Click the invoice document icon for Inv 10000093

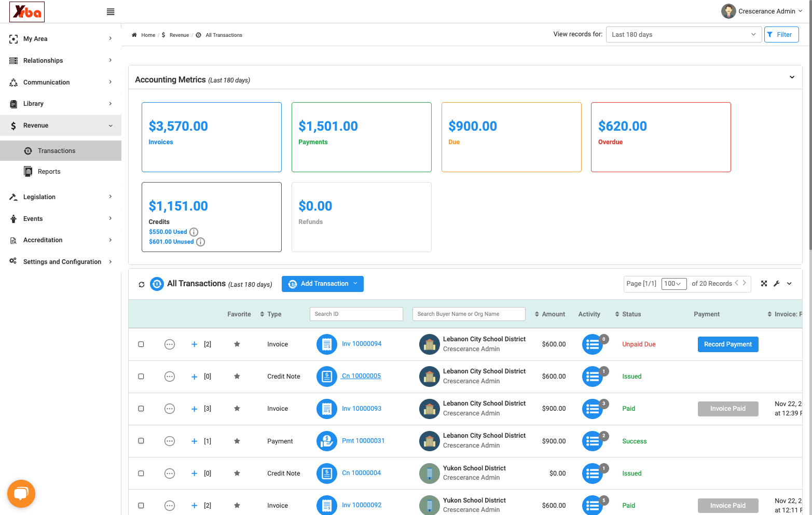[327, 409]
